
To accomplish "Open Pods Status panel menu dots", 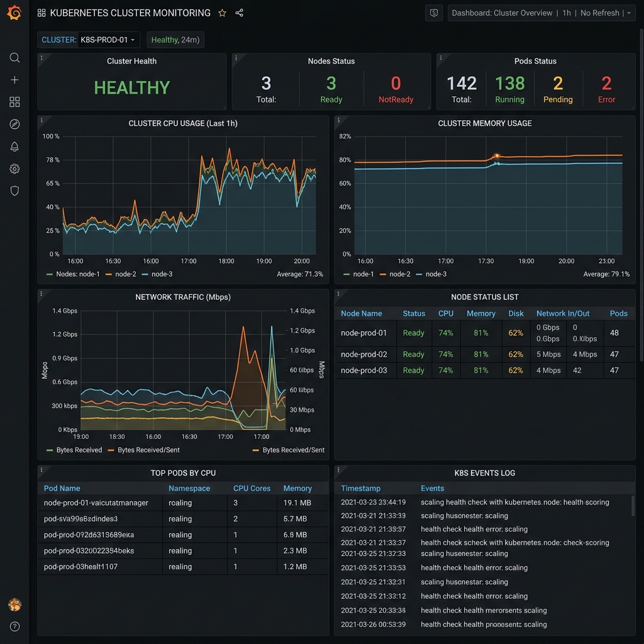I will click(440, 58).
